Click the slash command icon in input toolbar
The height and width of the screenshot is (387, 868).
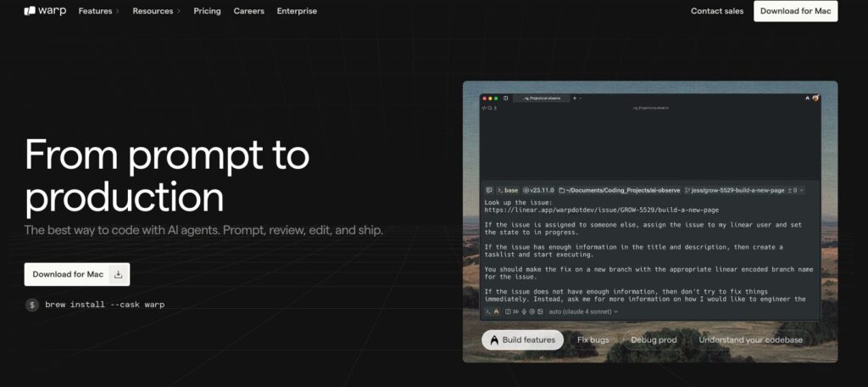[x=509, y=311]
